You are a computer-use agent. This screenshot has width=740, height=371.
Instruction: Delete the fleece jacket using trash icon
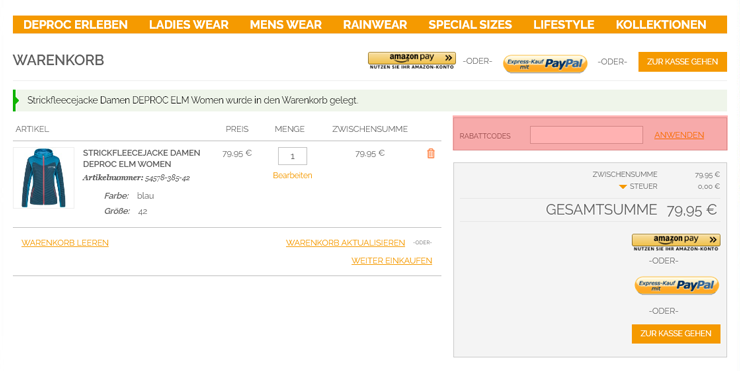pos(430,153)
